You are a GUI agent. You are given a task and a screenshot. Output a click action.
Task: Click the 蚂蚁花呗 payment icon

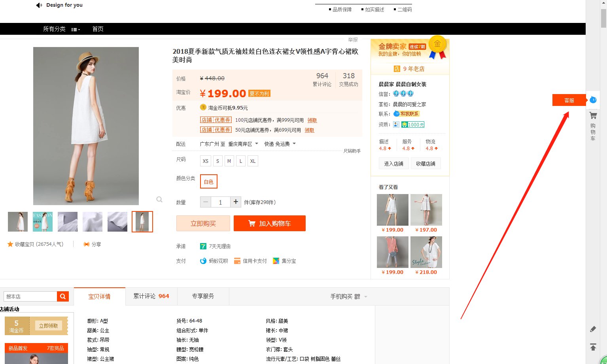[203, 260]
